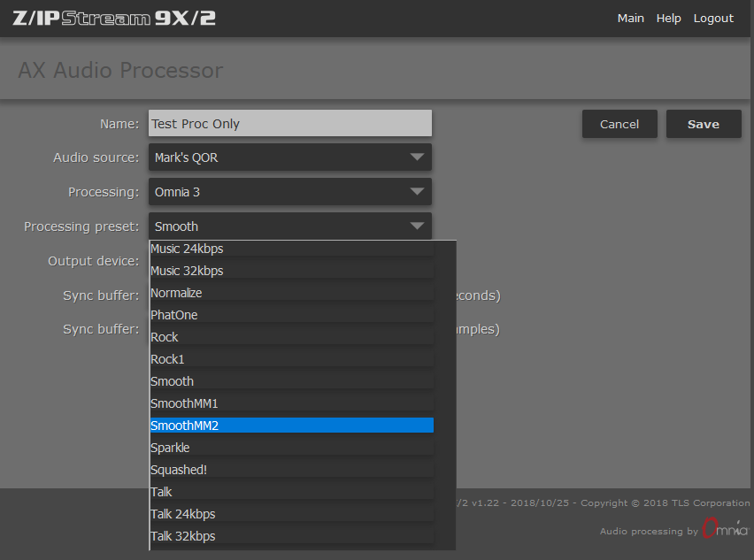Select Smooth in the preset list
Image resolution: width=754 pixels, height=560 pixels.
[x=292, y=381]
